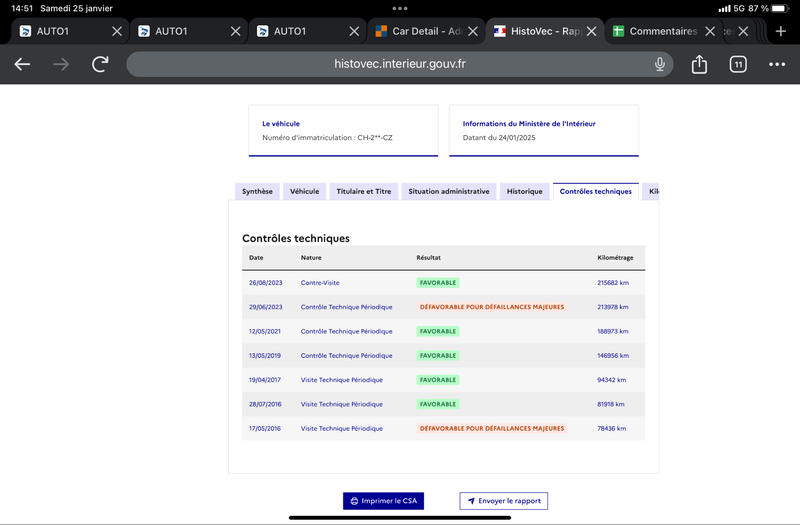
Task: Click the date 29/06/2023
Action: click(x=265, y=307)
